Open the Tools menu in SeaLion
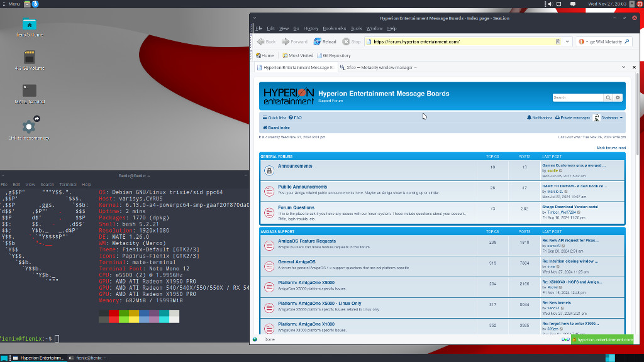This screenshot has width=644, height=362. pos(356,28)
